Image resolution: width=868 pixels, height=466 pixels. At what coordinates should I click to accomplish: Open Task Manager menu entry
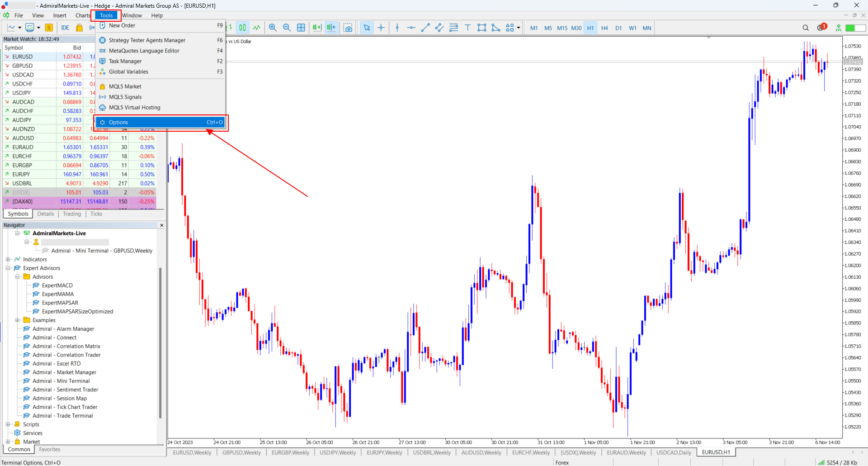160,61
